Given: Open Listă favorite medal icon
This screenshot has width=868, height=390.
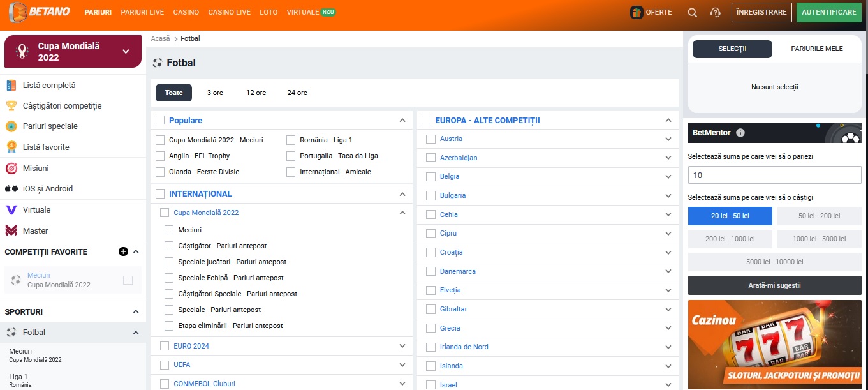Looking at the screenshot, I should (x=11, y=147).
